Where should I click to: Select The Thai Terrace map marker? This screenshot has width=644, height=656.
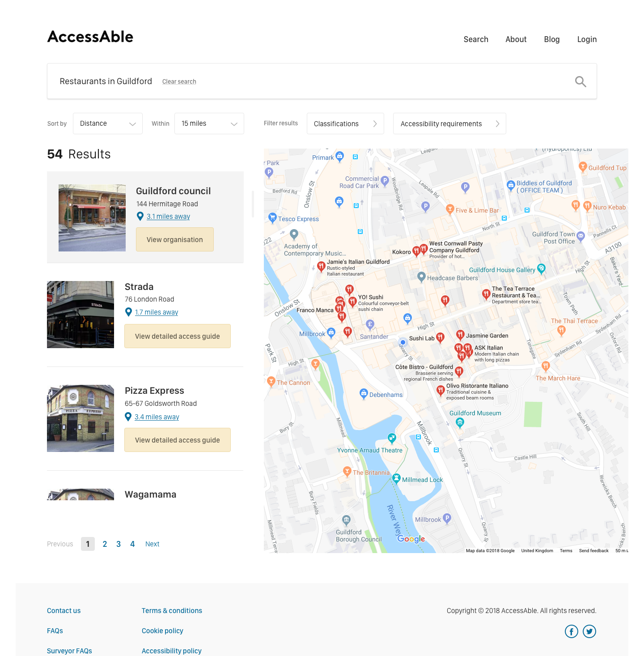(x=561, y=331)
